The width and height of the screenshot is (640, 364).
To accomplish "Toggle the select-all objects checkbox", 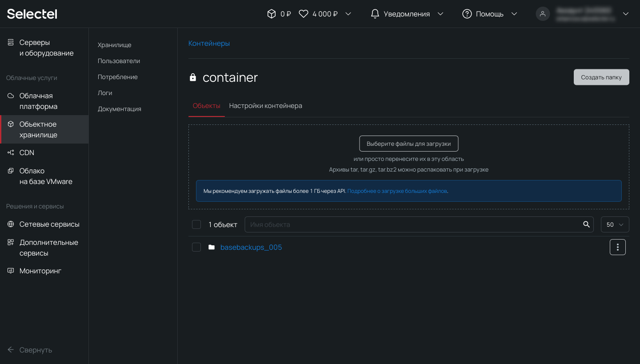I will (x=196, y=224).
